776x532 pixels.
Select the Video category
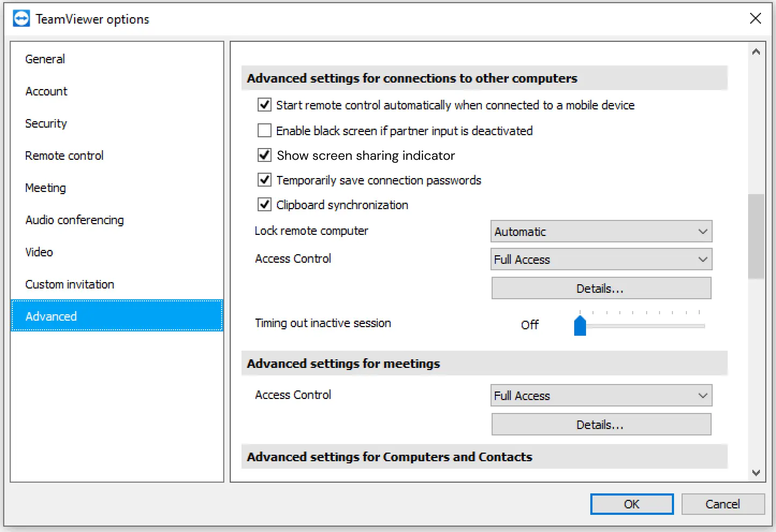[x=117, y=252]
